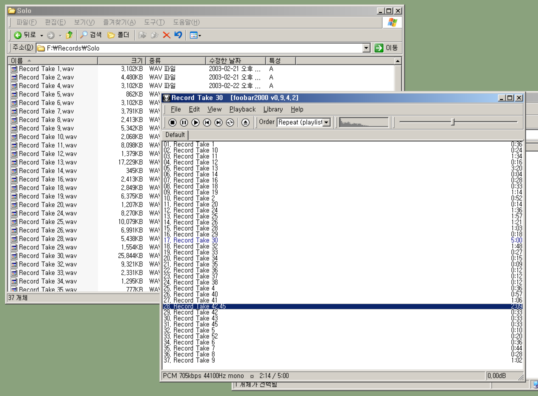
Task: Open the Help menu in foobar2000
Action: coord(297,109)
